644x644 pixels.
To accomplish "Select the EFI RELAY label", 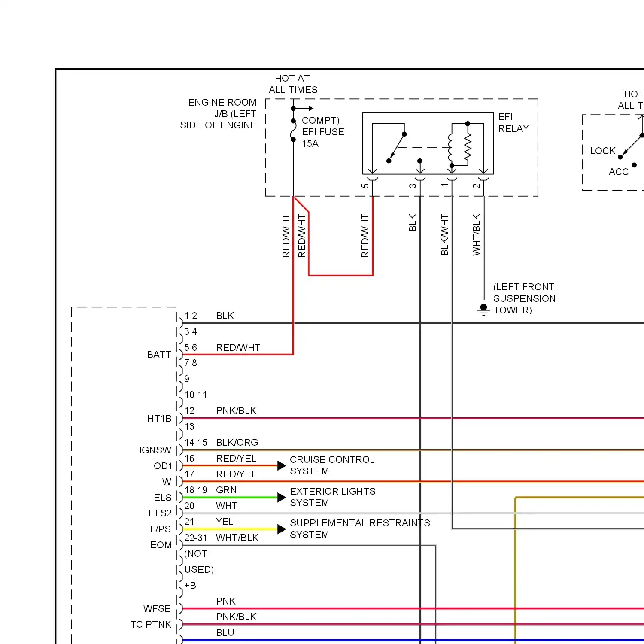I will tap(513, 123).
